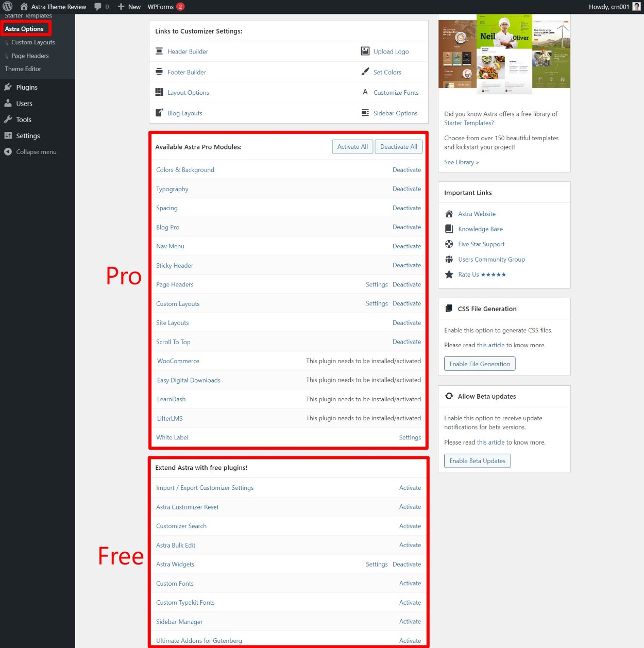Image resolution: width=644 pixels, height=648 pixels.
Task: Open the New menu in admin bar
Action: pos(129,7)
